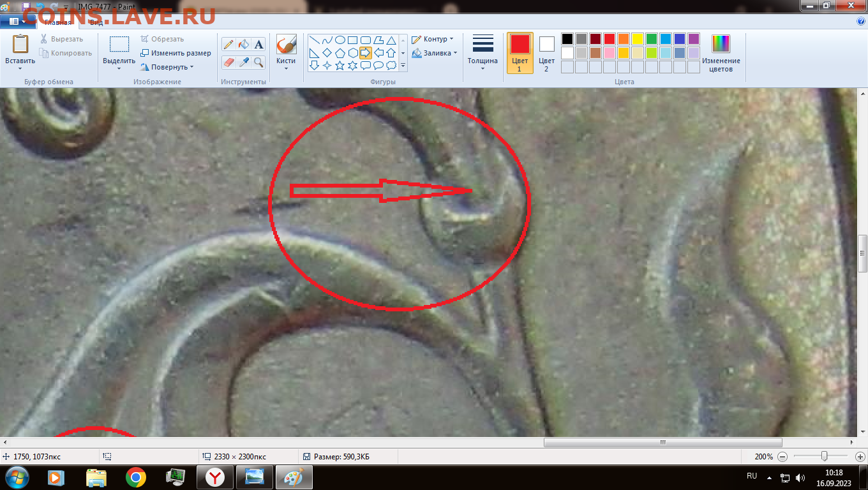
Task: Open Yandex Browser from taskbar
Action: pos(215,477)
